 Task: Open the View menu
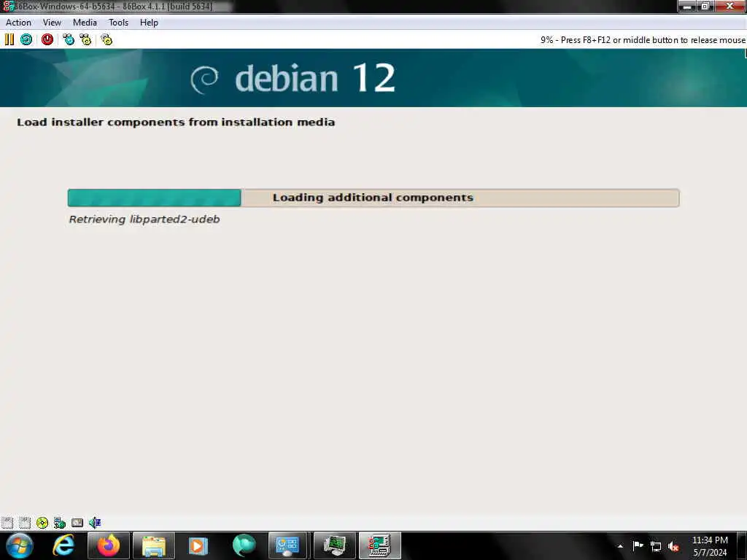pos(52,23)
